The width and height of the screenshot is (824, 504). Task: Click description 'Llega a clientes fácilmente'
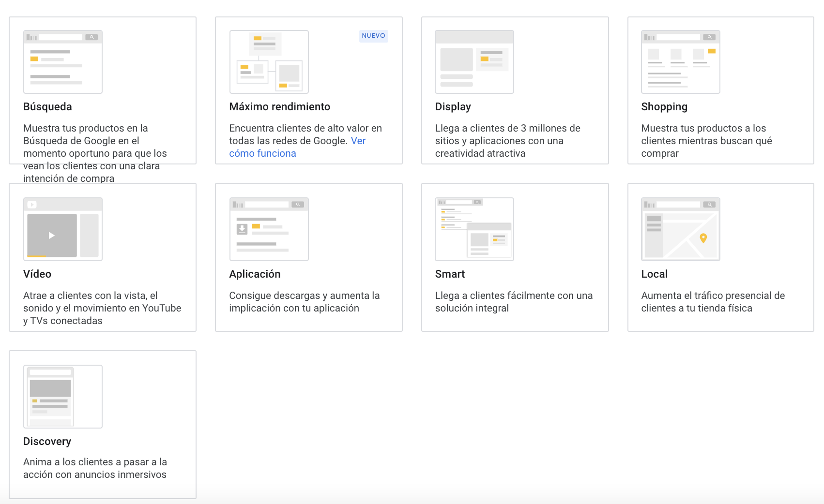514,302
